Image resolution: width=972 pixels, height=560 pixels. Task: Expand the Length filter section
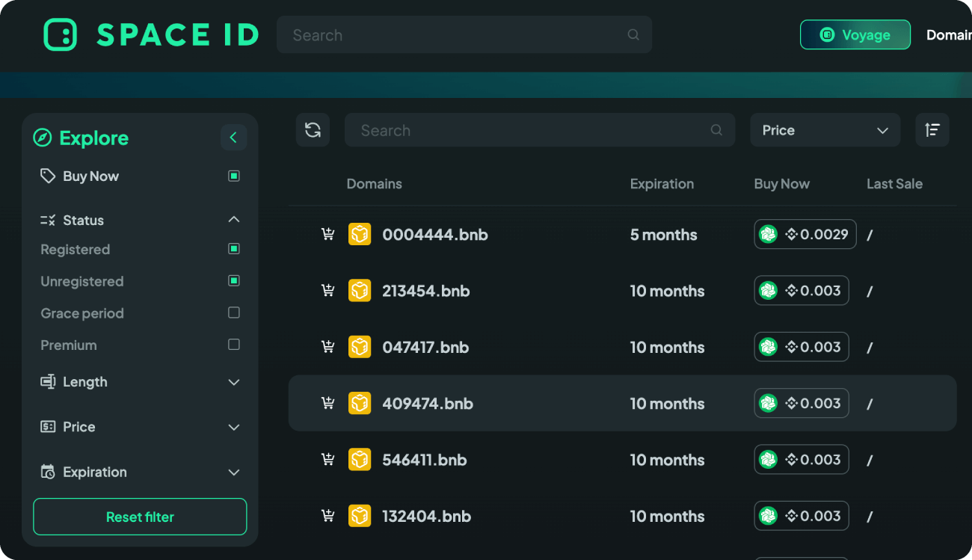pyautogui.click(x=234, y=382)
